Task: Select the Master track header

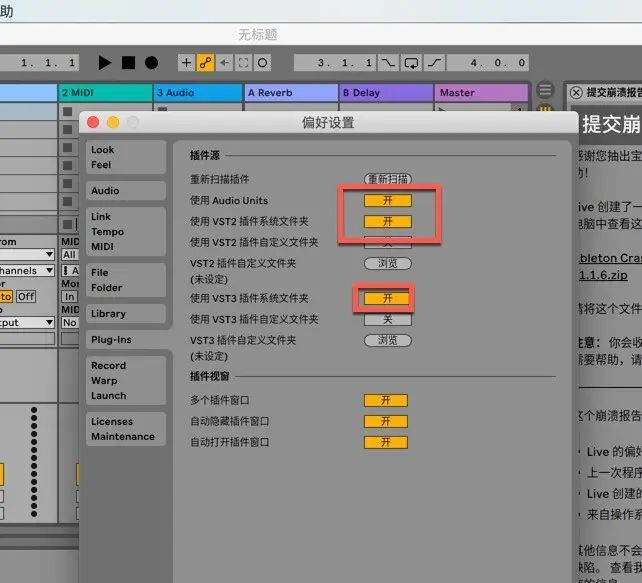Action: 481,93
